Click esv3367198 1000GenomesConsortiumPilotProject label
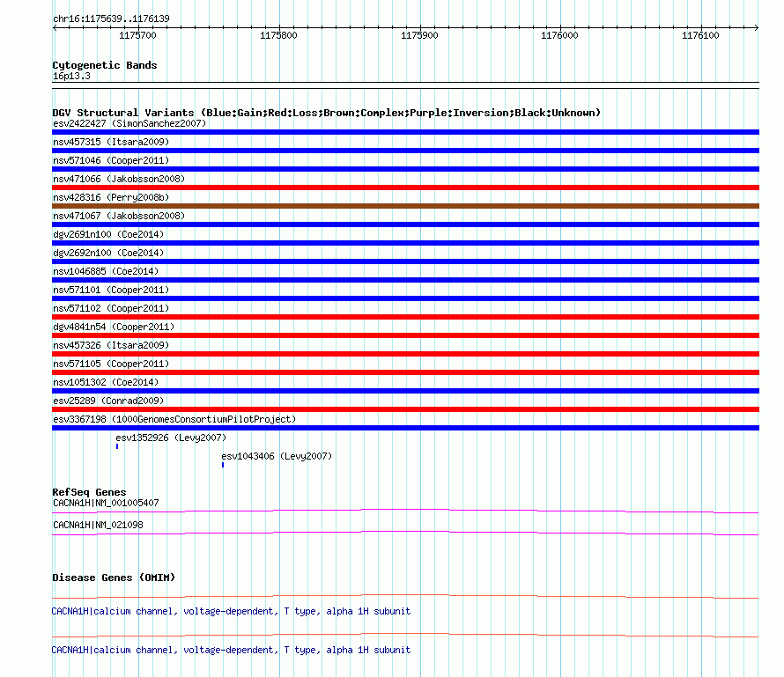The width and height of the screenshot is (784, 677). point(174,419)
